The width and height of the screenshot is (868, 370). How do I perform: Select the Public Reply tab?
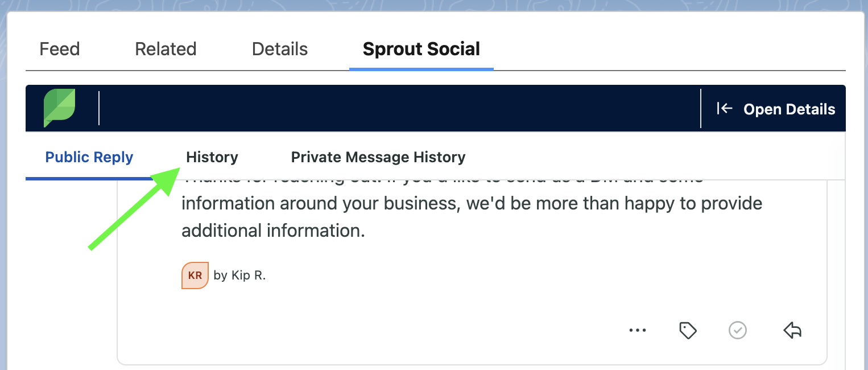pos(89,157)
